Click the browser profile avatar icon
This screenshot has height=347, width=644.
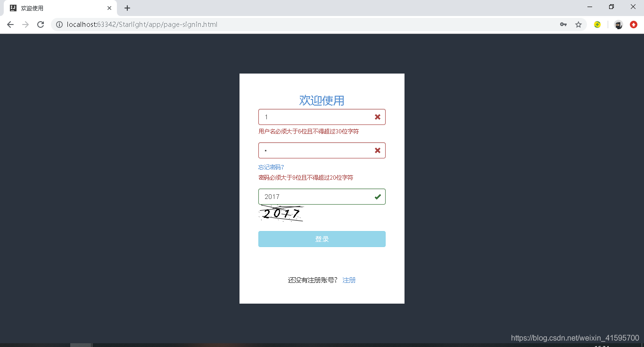(x=618, y=25)
